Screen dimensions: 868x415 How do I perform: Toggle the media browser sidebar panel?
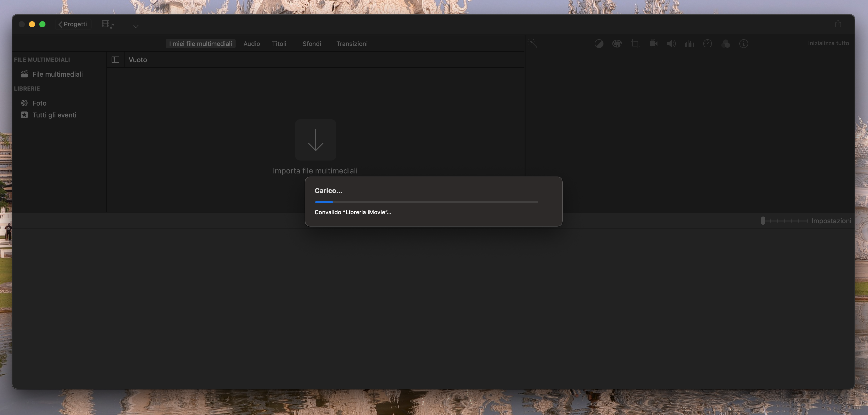(x=115, y=60)
